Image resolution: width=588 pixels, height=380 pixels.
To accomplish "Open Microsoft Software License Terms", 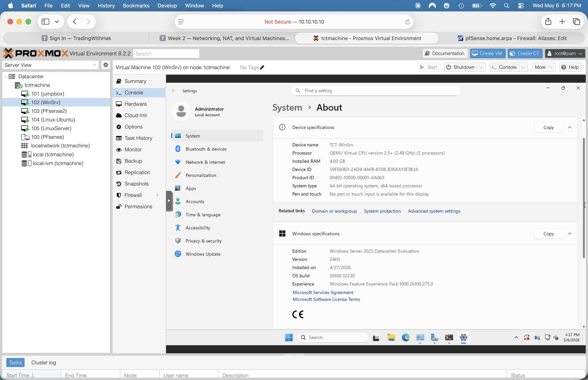I will (x=326, y=299).
